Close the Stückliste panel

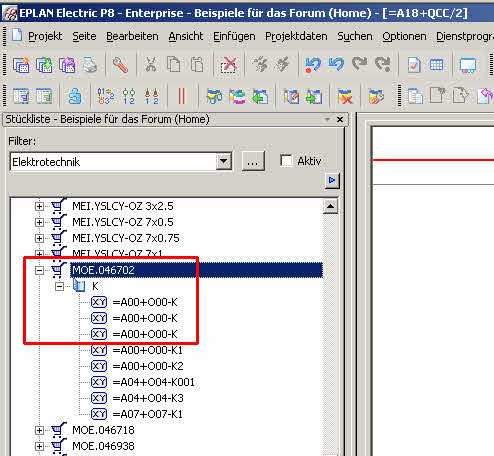click(x=340, y=119)
